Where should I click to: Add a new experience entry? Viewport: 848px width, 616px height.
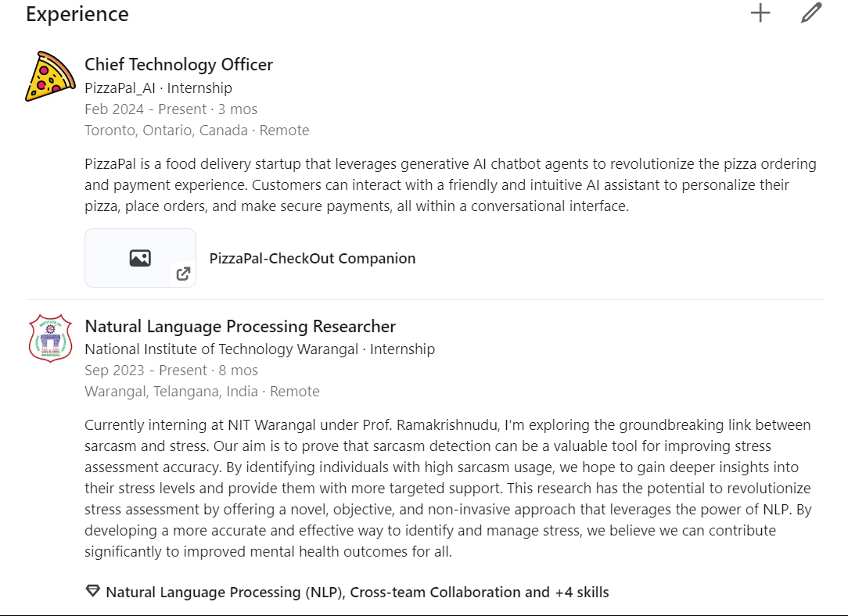[x=760, y=13]
